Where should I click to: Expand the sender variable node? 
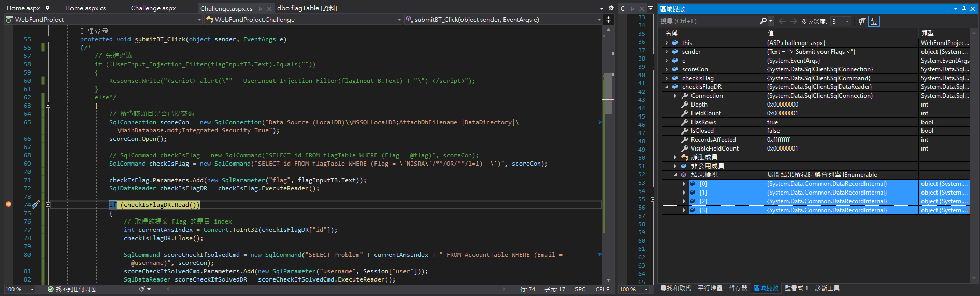click(667, 52)
